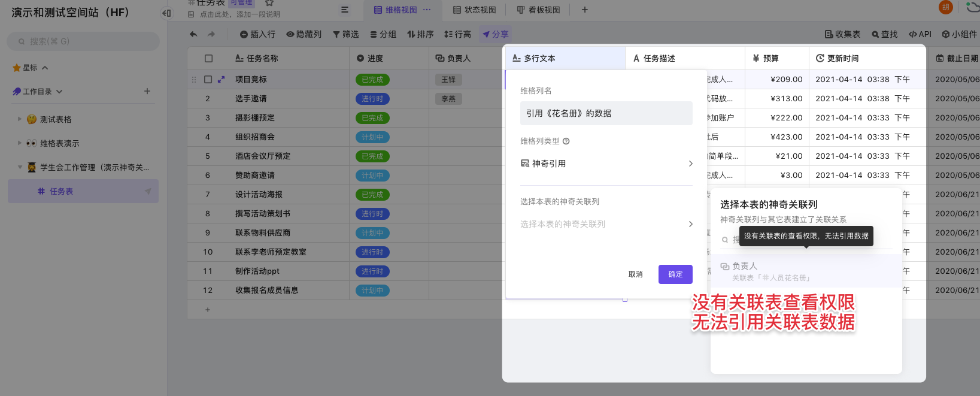Toggle 隐藏列 hide columns eye
This screenshot has height=396, width=980.
pyautogui.click(x=290, y=35)
